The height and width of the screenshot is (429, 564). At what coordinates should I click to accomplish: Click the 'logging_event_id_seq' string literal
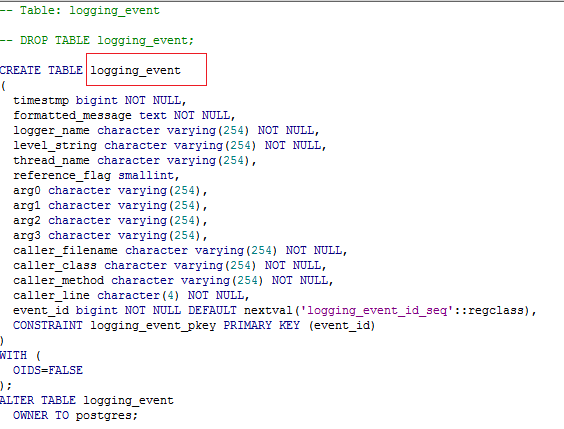(x=377, y=311)
